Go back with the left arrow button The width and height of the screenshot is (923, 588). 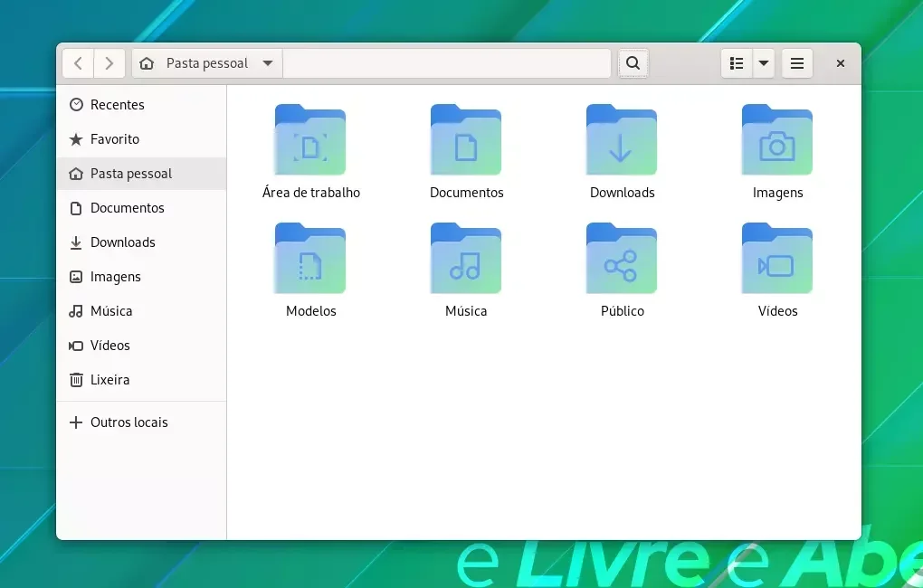(x=79, y=63)
